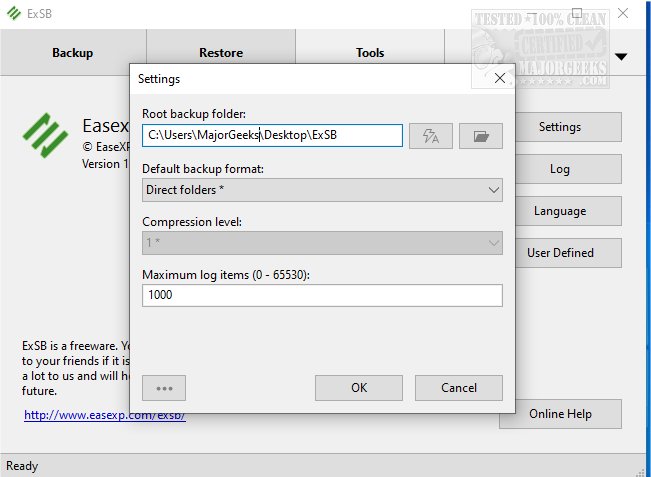651x477 pixels.
Task: Browse for root backup folder icon
Action: click(481, 136)
